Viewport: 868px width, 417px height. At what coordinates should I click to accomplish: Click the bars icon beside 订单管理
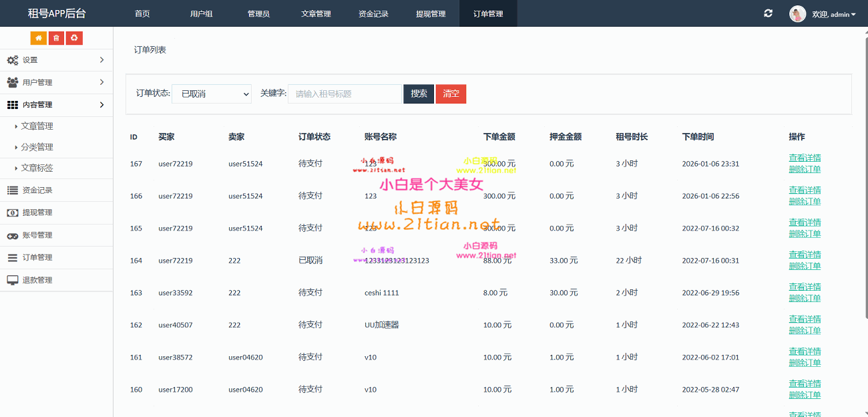[x=13, y=257]
